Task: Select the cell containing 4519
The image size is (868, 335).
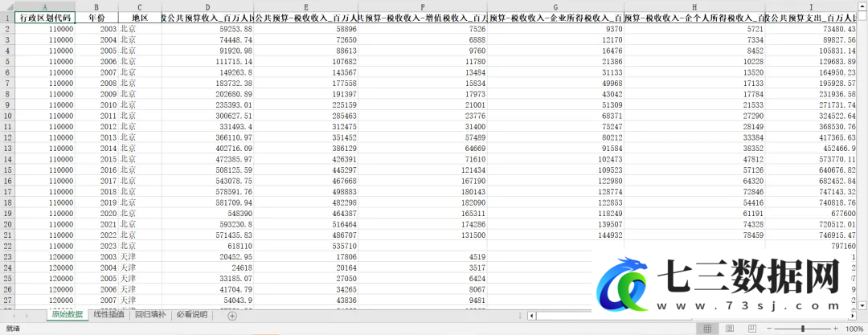Action: coord(423,256)
